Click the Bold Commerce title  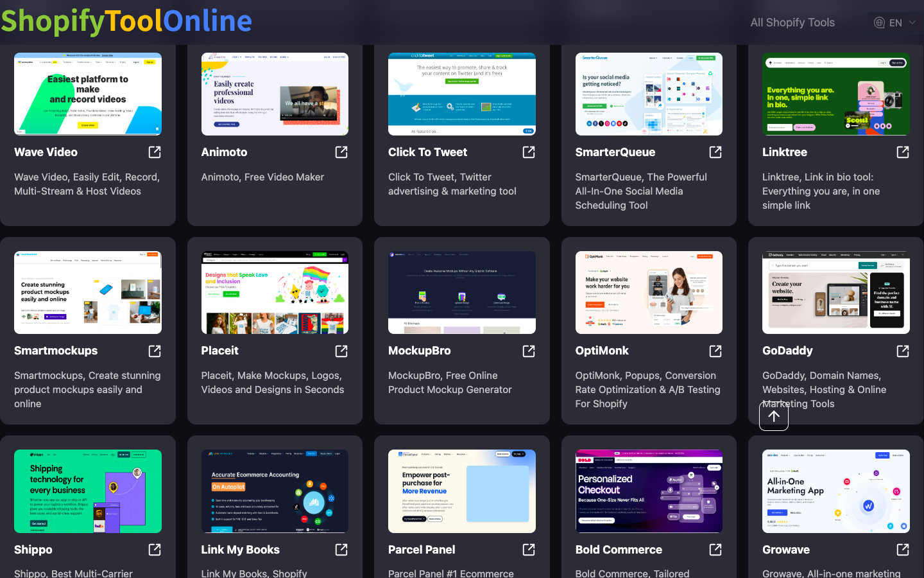click(x=619, y=550)
